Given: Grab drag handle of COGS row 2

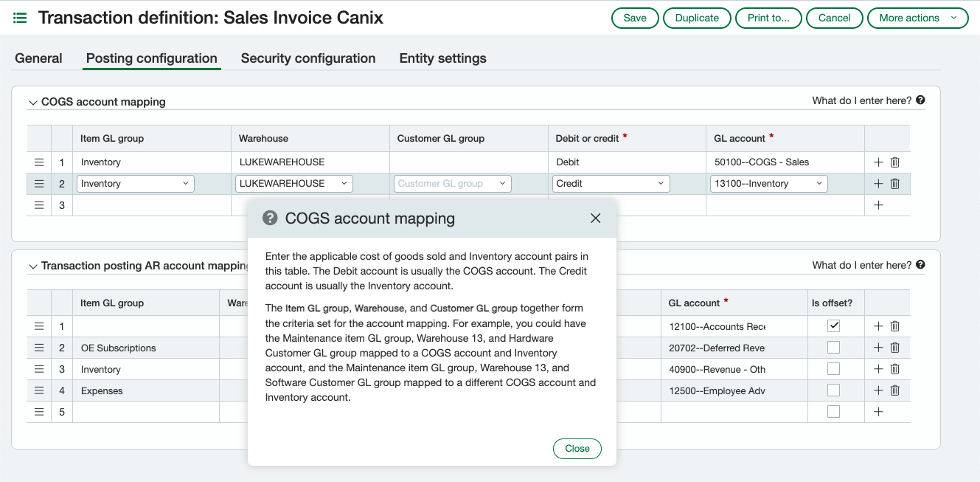Looking at the screenshot, I should (39, 184).
